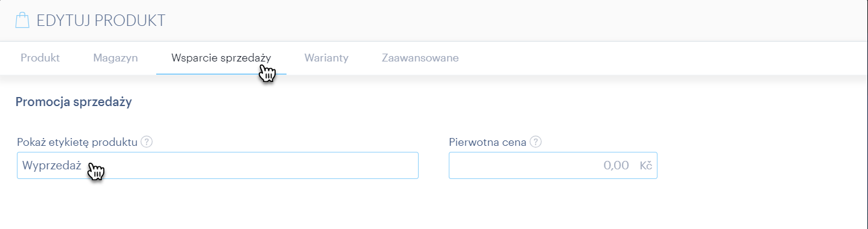
Task: Click the EDYTUJ PRODUKT page title
Action: (101, 20)
